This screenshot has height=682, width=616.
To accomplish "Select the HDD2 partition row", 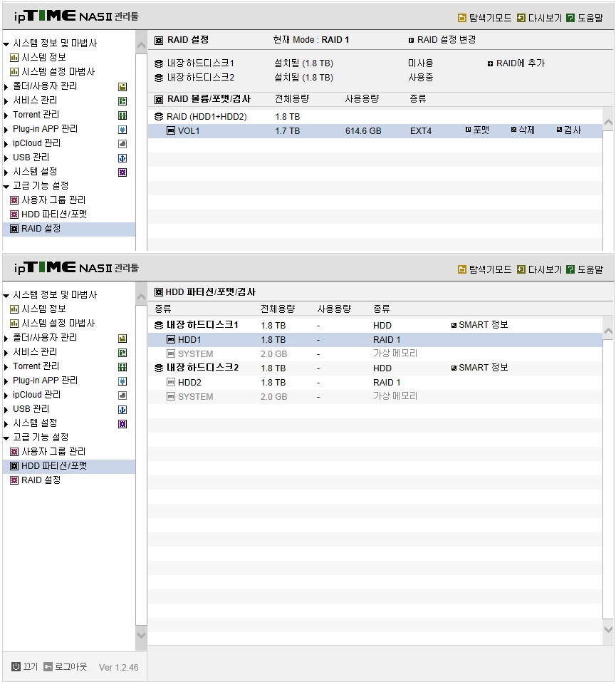I will (x=375, y=382).
